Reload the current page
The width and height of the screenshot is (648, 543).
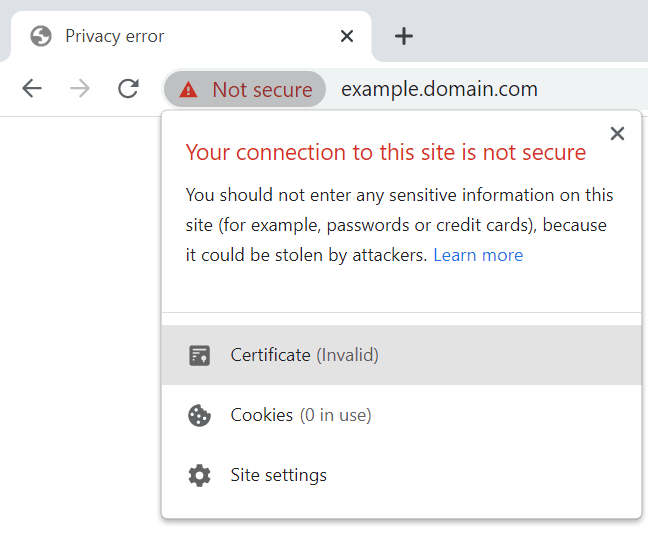[128, 89]
